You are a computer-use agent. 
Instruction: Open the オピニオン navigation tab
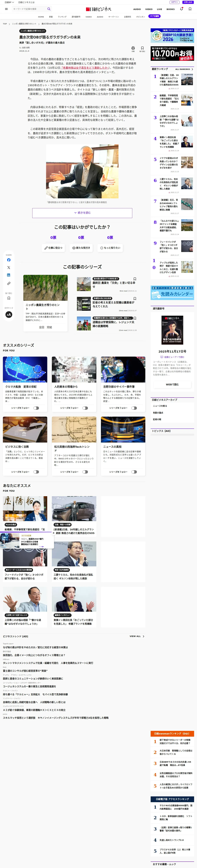(x=141, y=16)
